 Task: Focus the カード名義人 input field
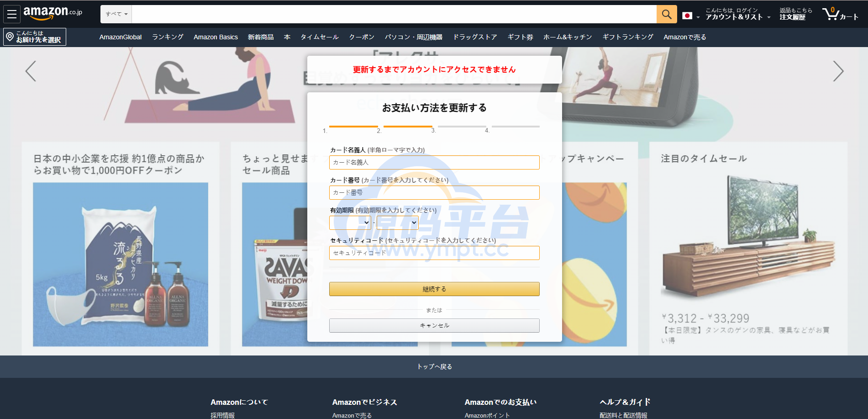tap(434, 162)
